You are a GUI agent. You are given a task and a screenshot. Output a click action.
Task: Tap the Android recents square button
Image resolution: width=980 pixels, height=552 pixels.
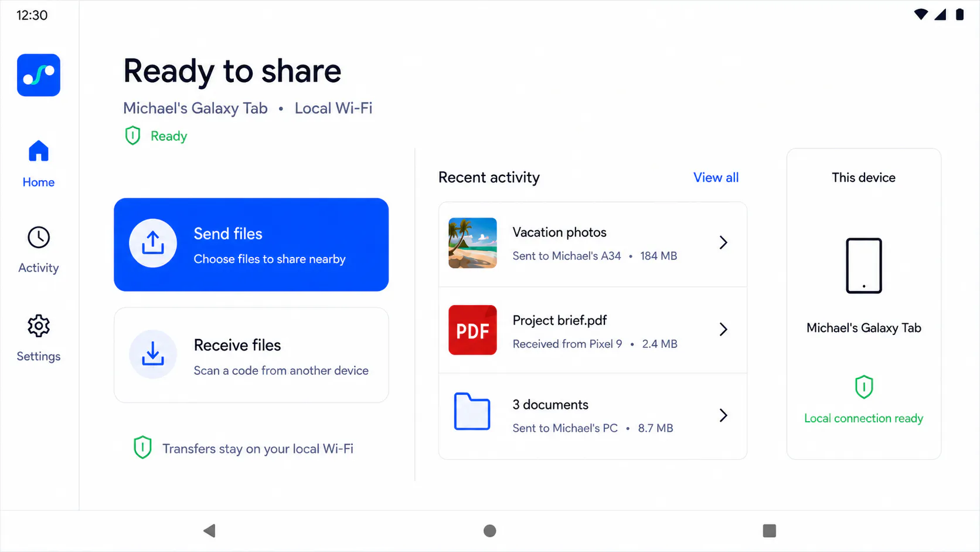click(770, 531)
